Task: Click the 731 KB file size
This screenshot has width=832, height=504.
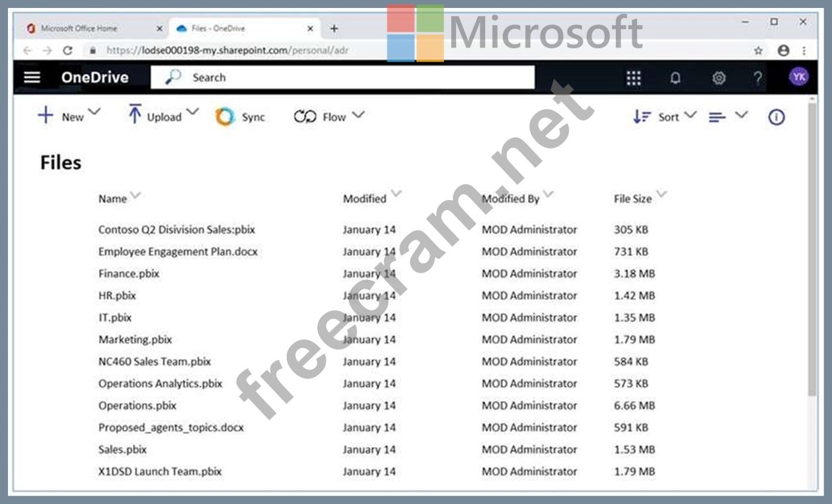Action: [x=631, y=252]
